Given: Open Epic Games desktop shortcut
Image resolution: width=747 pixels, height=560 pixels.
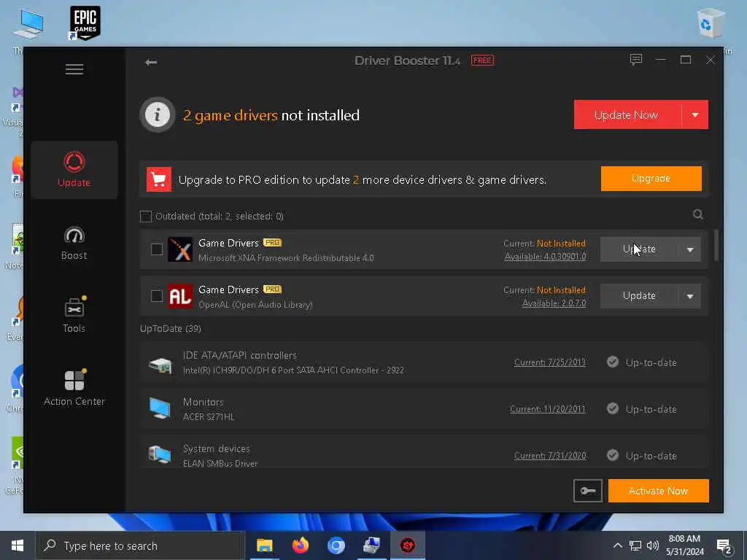Looking at the screenshot, I should click(x=85, y=23).
